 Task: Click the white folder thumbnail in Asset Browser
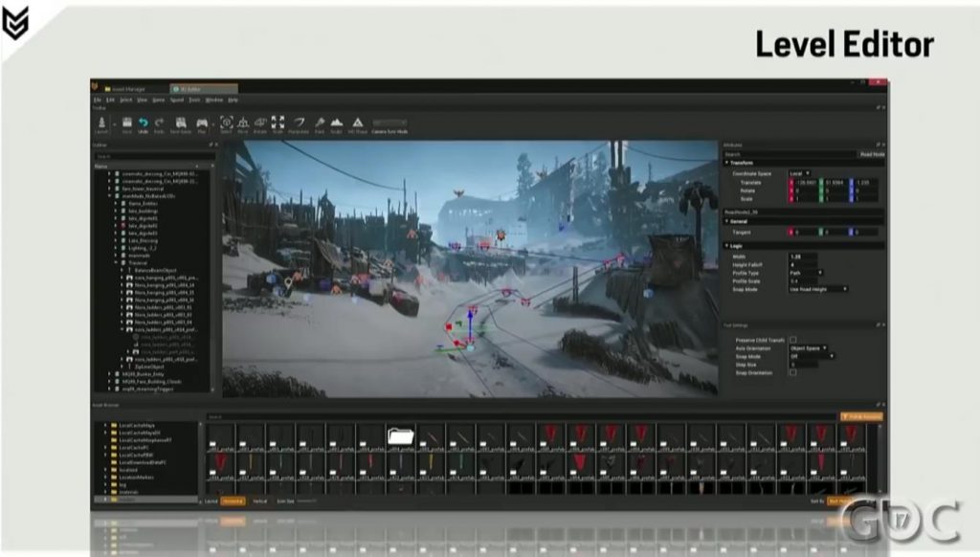click(x=401, y=435)
